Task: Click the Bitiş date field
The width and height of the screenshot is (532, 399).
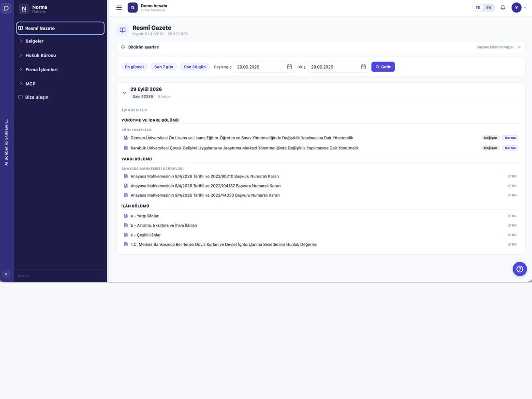Action: click(338, 67)
